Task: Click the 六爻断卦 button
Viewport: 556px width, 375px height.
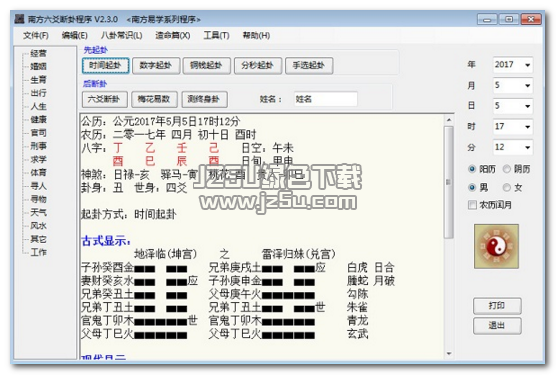Action: (x=105, y=99)
